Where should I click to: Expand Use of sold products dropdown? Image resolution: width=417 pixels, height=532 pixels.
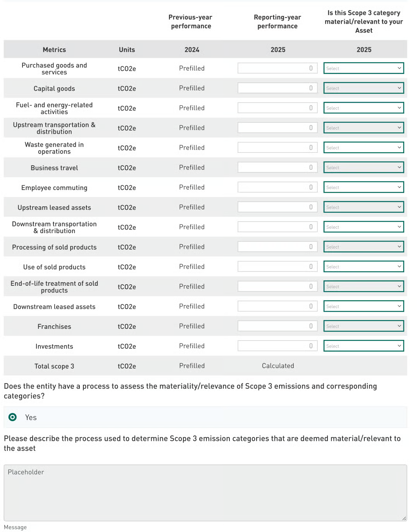coord(364,266)
